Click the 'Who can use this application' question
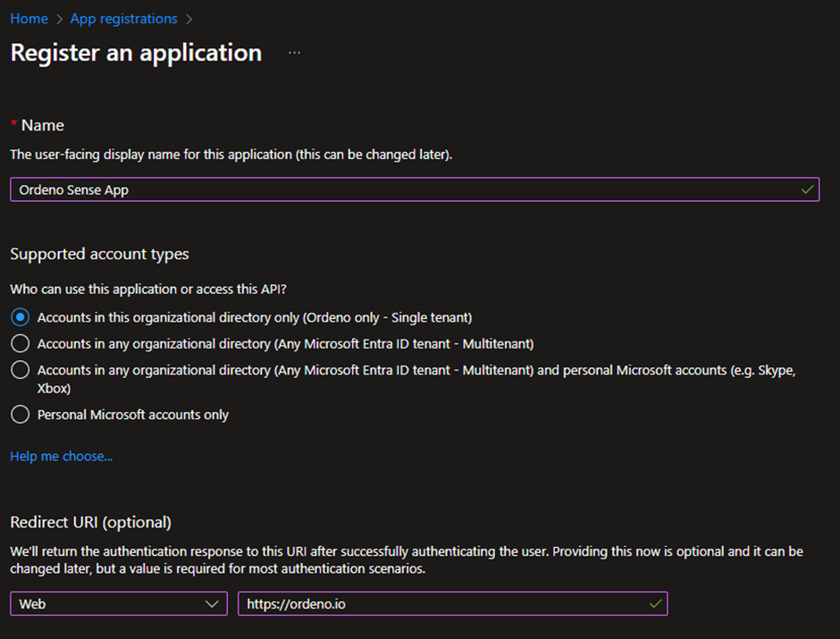The width and height of the screenshot is (840, 639). click(x=148, y=290)
